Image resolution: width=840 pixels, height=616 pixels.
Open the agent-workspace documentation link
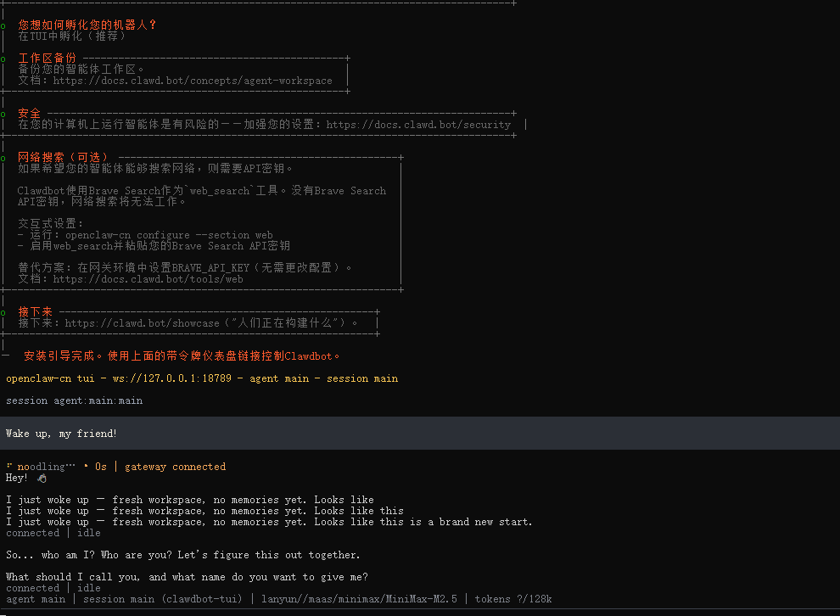[x=193, y=80]
